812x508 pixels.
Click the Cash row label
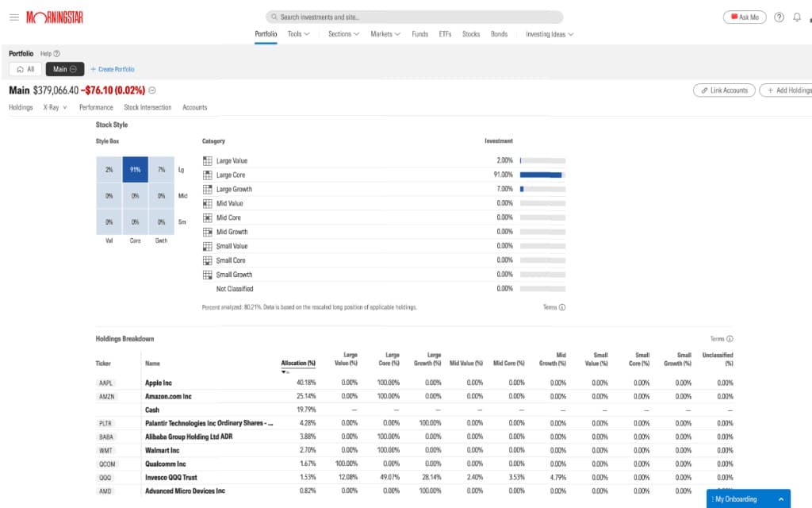click(151, 410)
